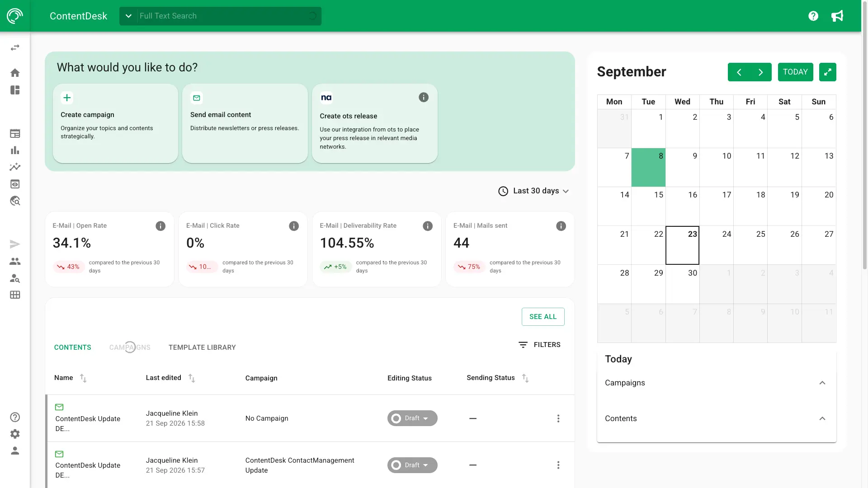Click the page vertical scrollbar

pos(865,136)
